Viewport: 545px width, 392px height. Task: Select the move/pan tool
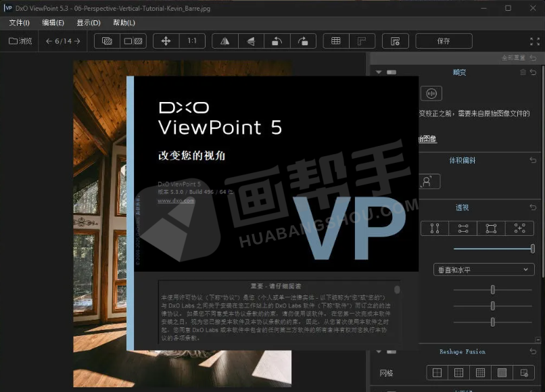(x=166, y=41)
